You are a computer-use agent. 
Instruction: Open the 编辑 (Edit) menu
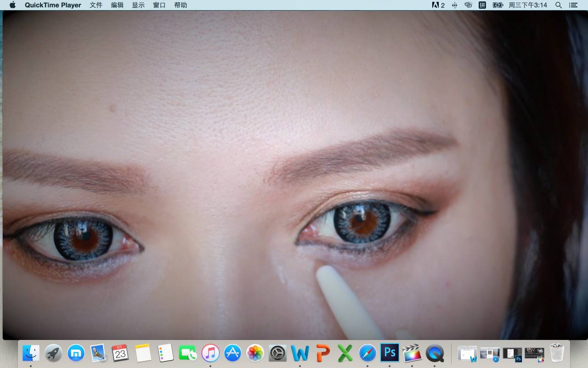pyautogui.click(x=117, y=5)
